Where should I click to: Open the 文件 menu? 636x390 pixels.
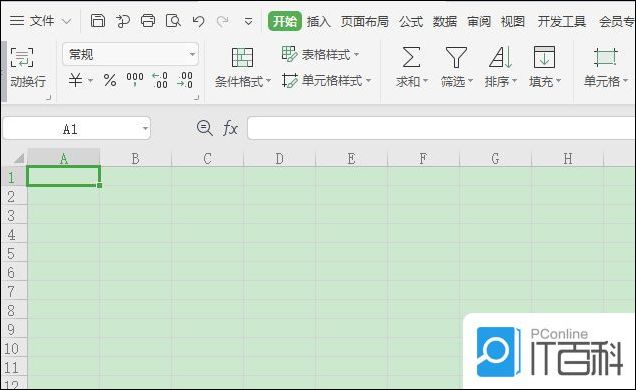coord(32,20)
